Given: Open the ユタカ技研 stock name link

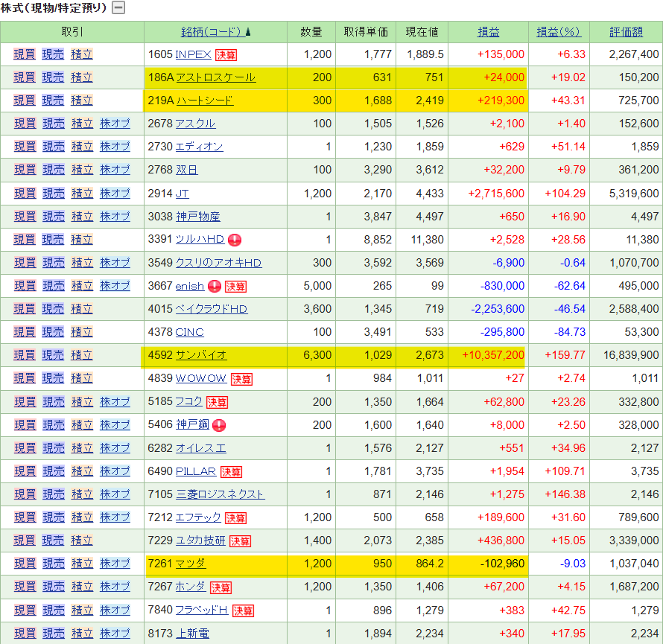Looking at the screenshot, I should (x=200, y=541).
